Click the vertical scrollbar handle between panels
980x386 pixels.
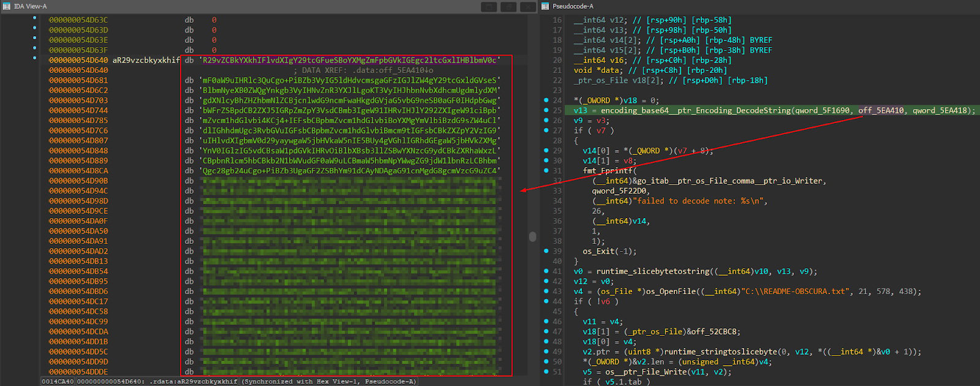[532, 237]
